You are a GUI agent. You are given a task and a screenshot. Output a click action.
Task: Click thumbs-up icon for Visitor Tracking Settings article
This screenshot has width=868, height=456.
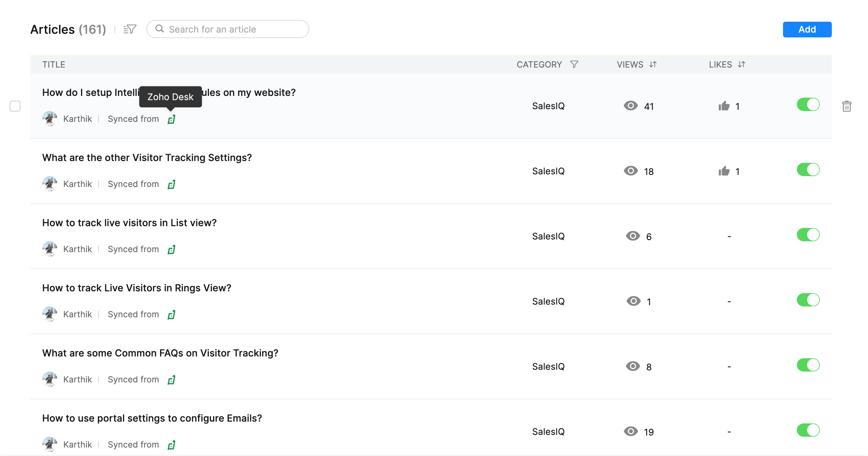point(724,171)
